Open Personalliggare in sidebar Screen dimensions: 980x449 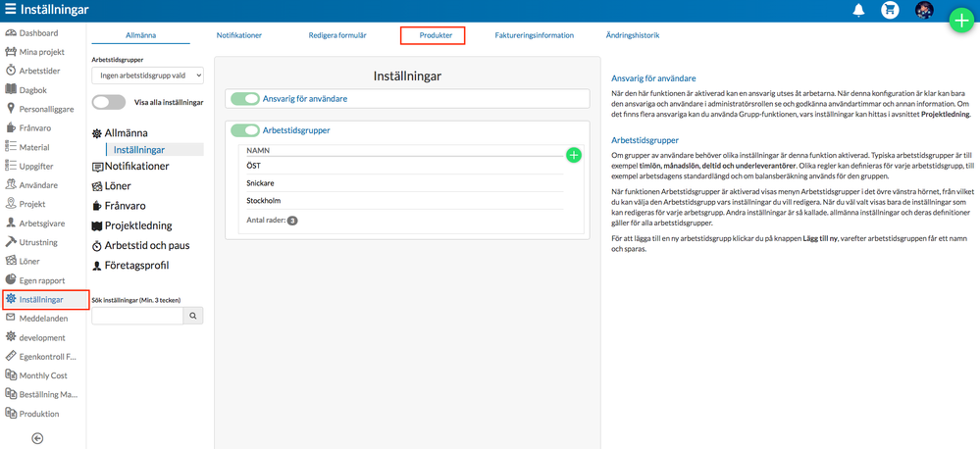pyautogui.click(x=46, y=109)
